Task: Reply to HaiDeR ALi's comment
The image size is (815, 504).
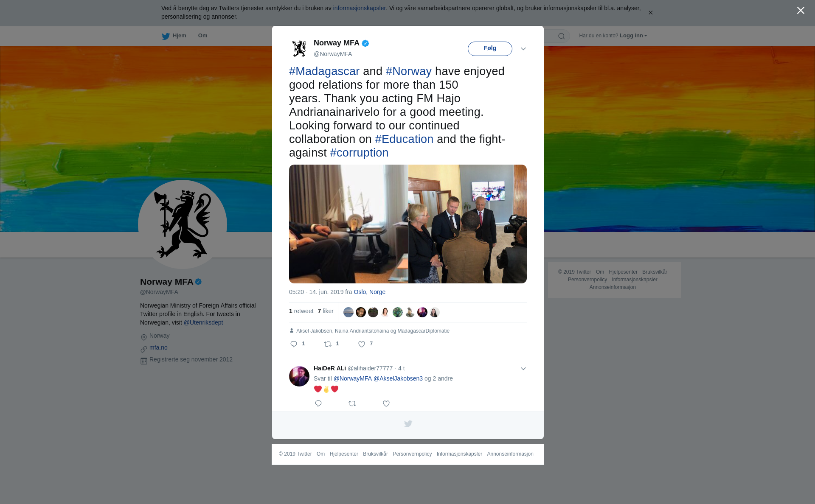Action: 318,403
